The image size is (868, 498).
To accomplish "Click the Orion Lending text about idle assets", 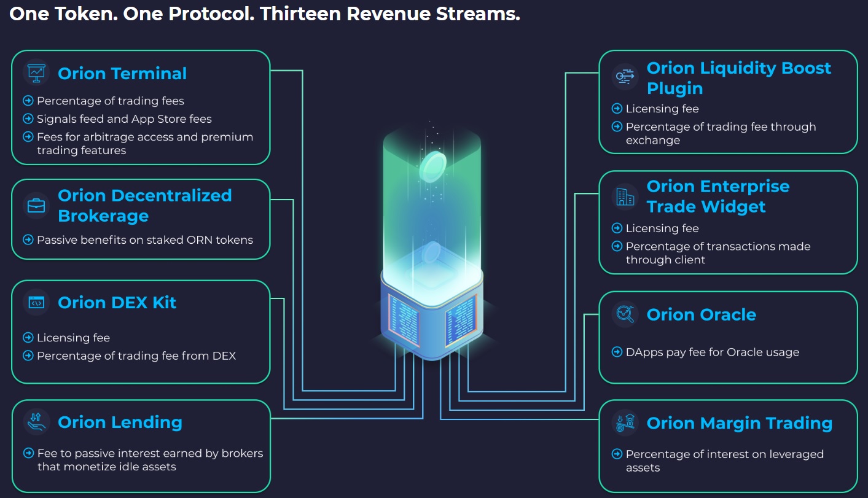I will tap(150, 460).
